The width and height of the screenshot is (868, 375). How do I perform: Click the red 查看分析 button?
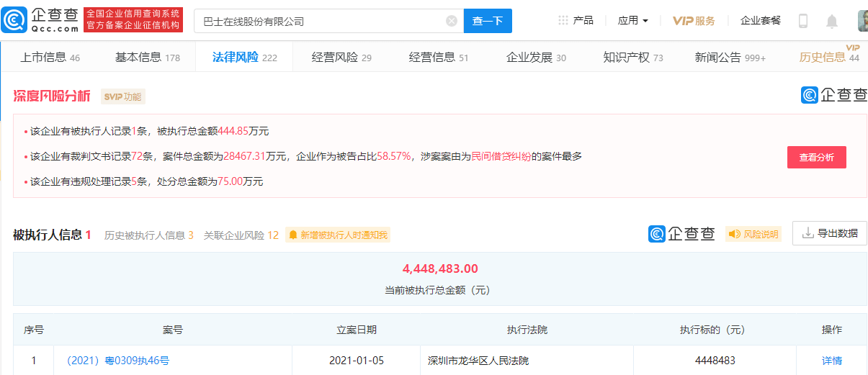click(x=816, y=157)
